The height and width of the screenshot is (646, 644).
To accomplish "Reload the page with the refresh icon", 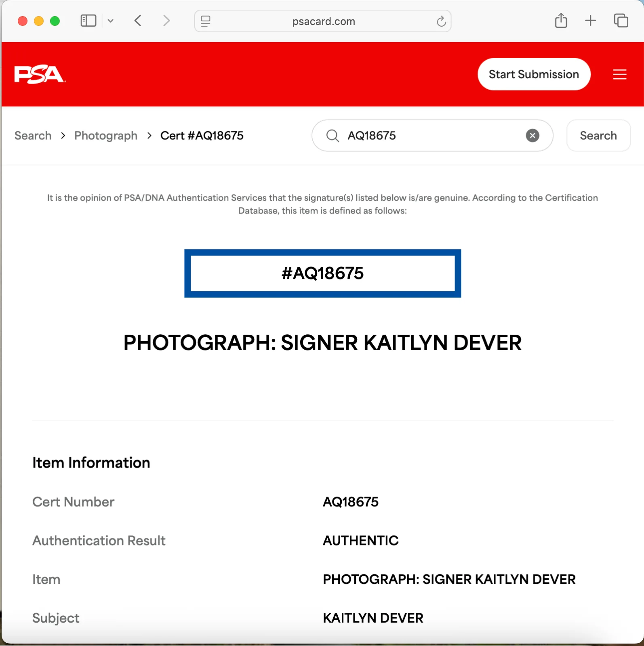I will (441, 21).
